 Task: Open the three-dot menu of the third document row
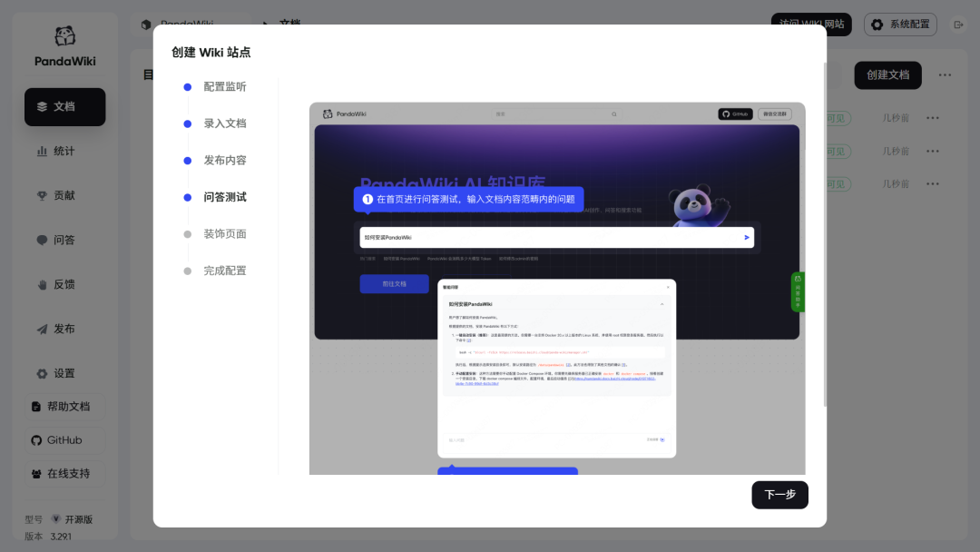pyautogui.click(x=933, y=183)
